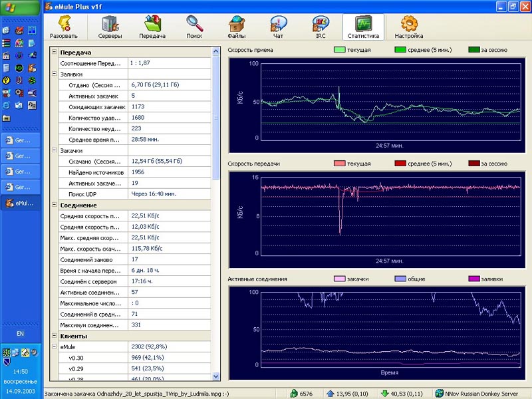Open the first Ger... taskbar window
Image resolution: width=532 pixels, height=399 pixels.
point(21,140)
